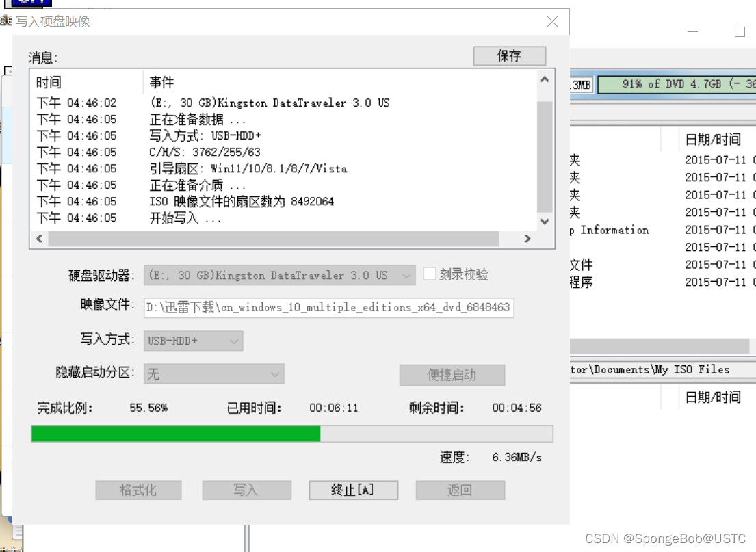756x552 pixels.
Task: Click the message list scroll right arrow
Action: (x=527, y=239)
